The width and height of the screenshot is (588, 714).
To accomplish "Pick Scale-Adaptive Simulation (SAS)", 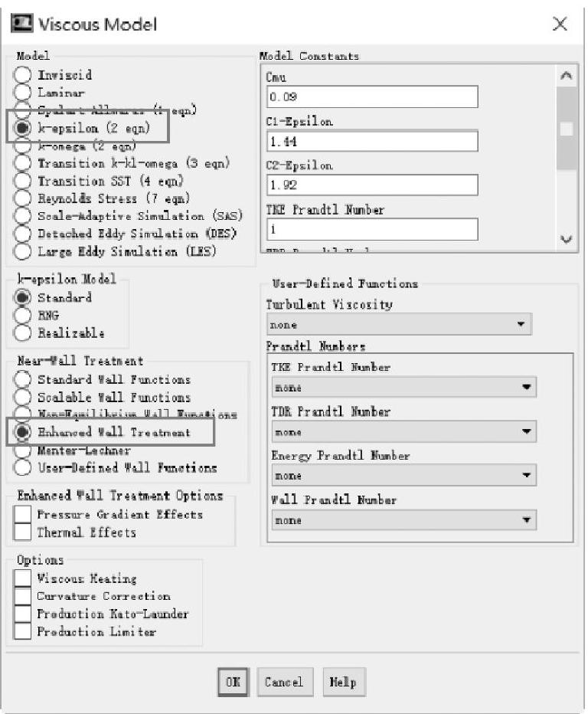I will [x=22, y=216].
